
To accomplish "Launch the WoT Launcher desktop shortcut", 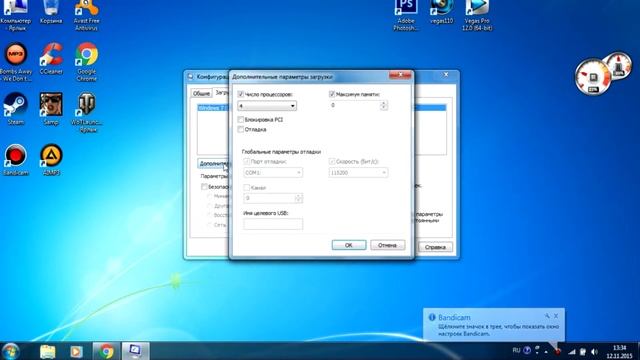I will coord(86,113).
